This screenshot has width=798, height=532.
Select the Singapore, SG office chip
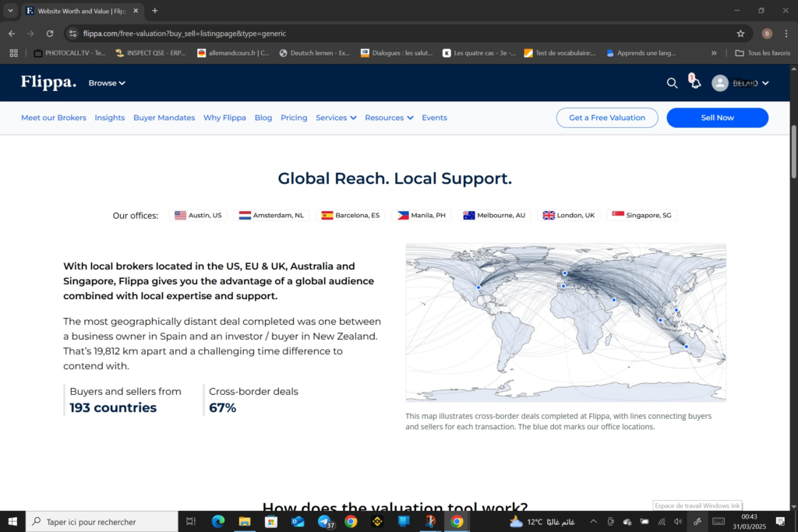click(x=641, y=215)
